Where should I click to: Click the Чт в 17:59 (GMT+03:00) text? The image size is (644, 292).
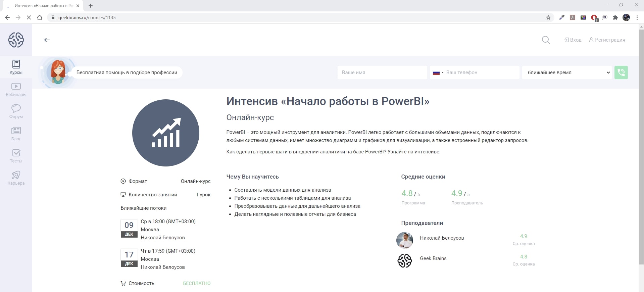[168, 251]
